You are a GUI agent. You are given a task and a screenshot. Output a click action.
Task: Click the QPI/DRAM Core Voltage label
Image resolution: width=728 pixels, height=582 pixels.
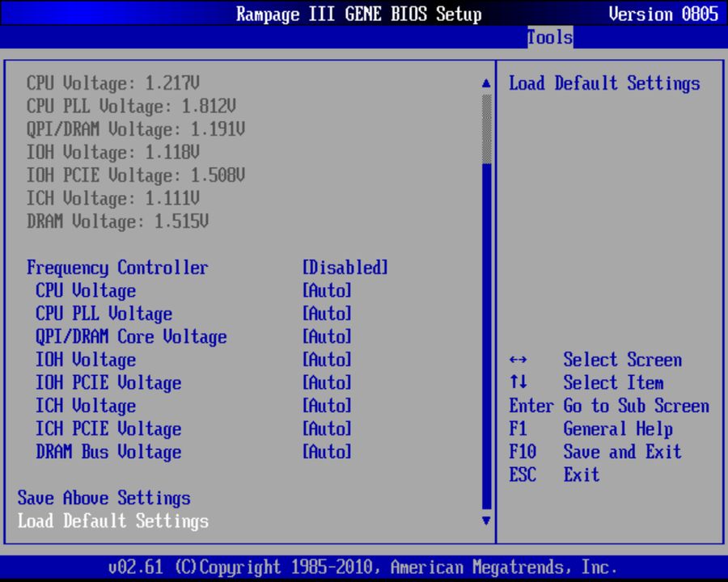click(131, 337)
